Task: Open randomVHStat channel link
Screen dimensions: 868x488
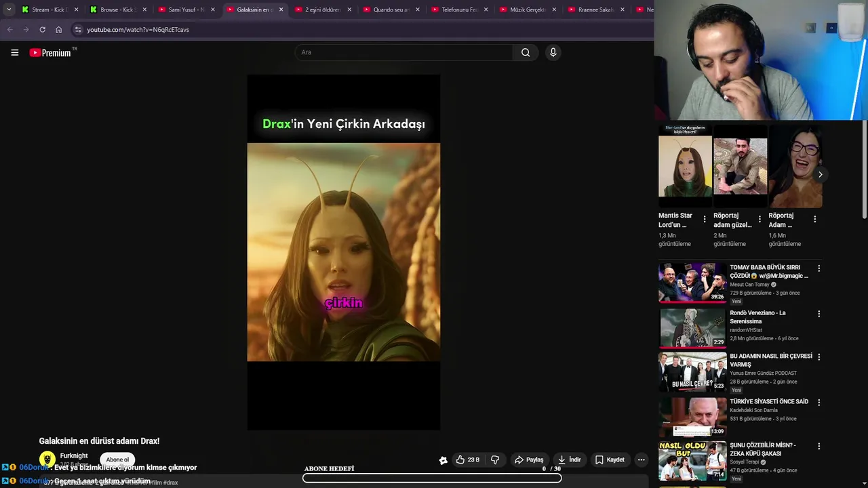Action: click(746, 330)
